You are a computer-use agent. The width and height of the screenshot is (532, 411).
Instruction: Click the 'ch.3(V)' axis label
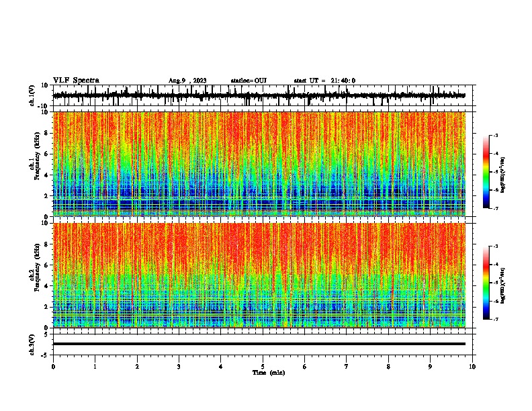tap(32, 345)
